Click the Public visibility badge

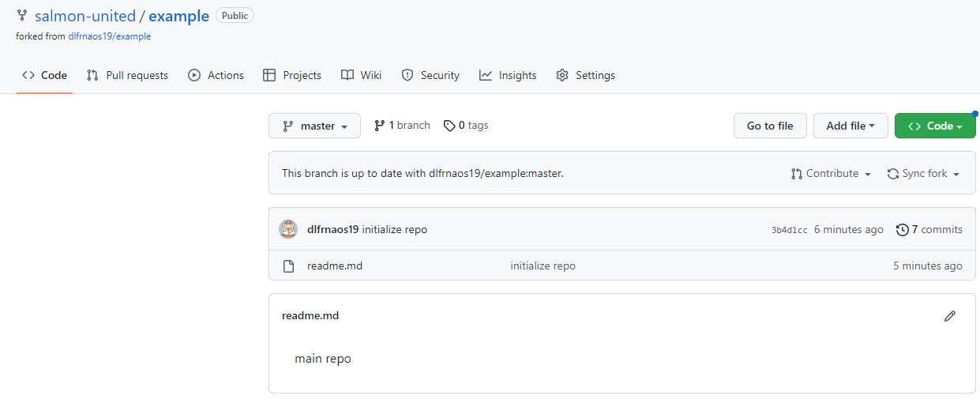[235, 15]
